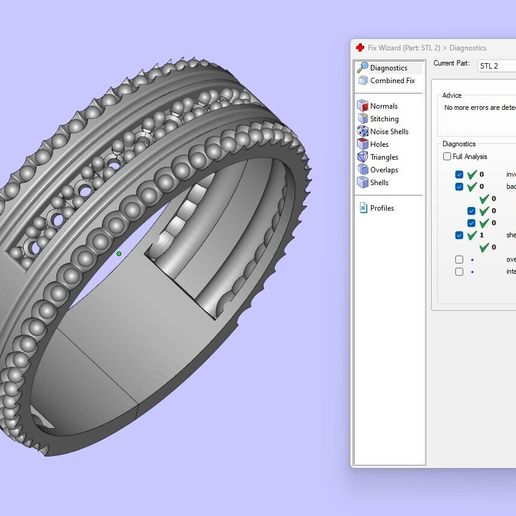This screenshot has width=516, height=516.
Task: Enable the Full Analysis checkbox
Action: tap(447, 156)
